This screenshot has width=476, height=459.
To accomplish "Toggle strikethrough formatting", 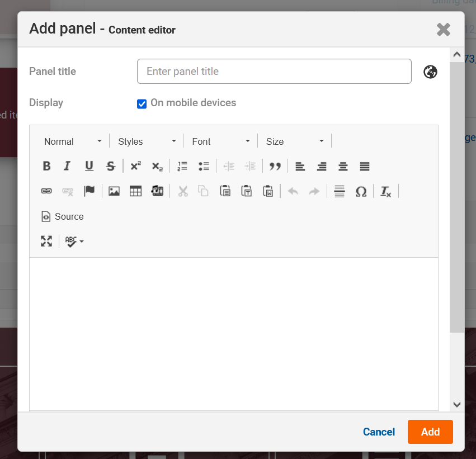I will (x=111, y=166).
